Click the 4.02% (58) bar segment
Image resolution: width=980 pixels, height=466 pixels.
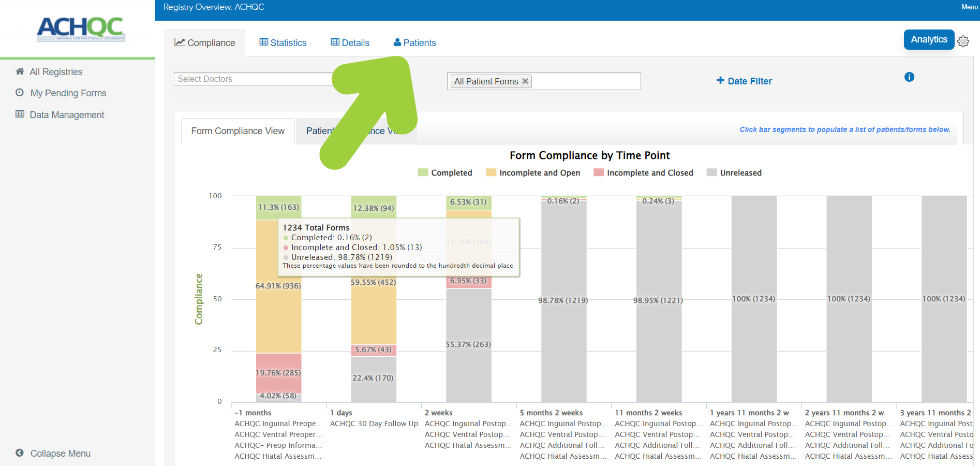[x=278, y=398]
